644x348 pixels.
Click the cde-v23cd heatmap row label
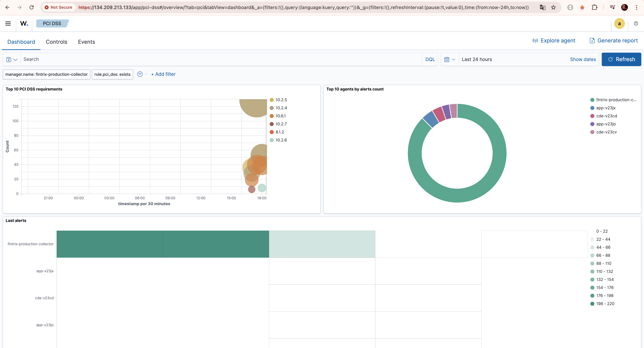click(44, 298)
